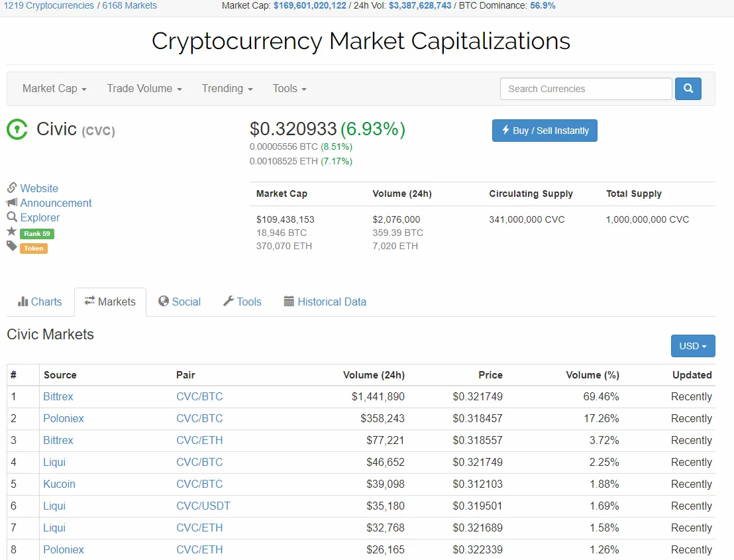The width and height of the screenshot is (734, 560).
Task: Open Poloniex source in row 2
Action: click(x=63, y=418)
